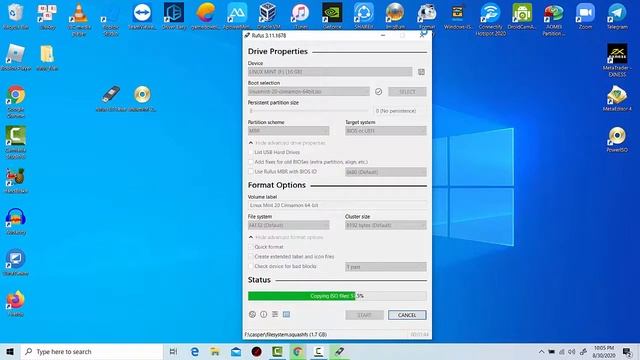Click the Windows taskbar search box
640x360 pixels.
(92, 351)
